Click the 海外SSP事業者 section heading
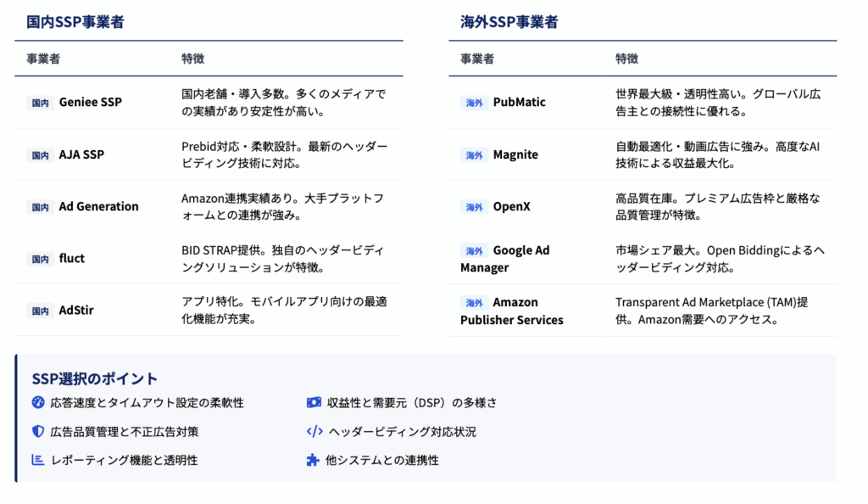Viewport: 868px width, 504px height. (509, 23)
